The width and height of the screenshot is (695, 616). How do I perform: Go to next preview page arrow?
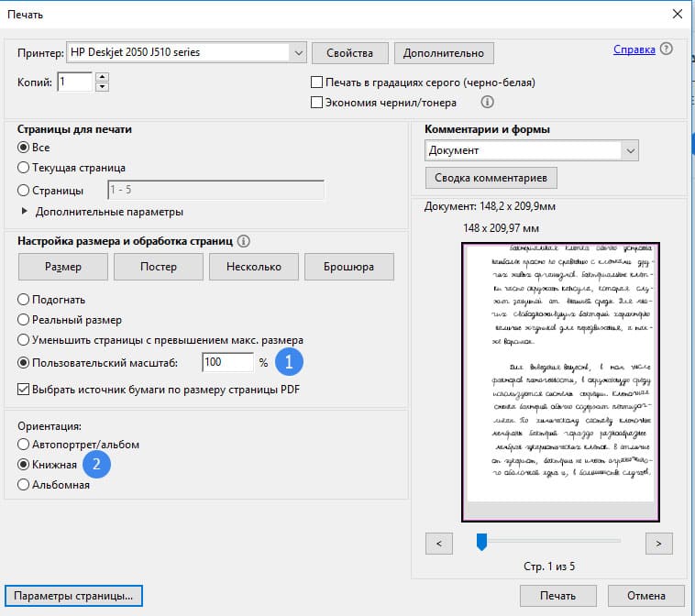coord(658,544)
